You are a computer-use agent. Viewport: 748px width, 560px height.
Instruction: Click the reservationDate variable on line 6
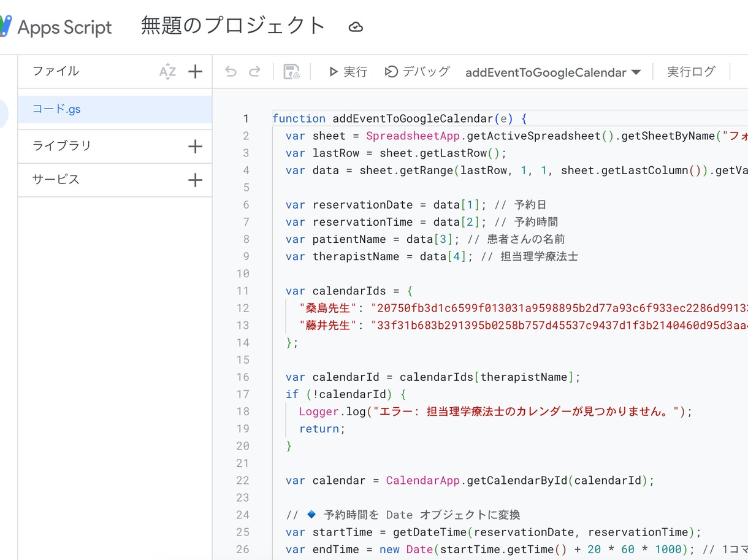[x=362, y=205]
